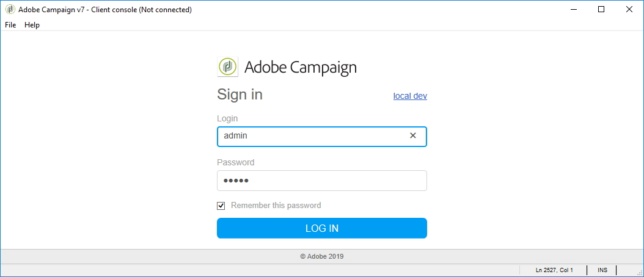Screen dimensions: 644x277
Task: Open the Help menu
Action: pyautogui.click(x=32, y=25)
